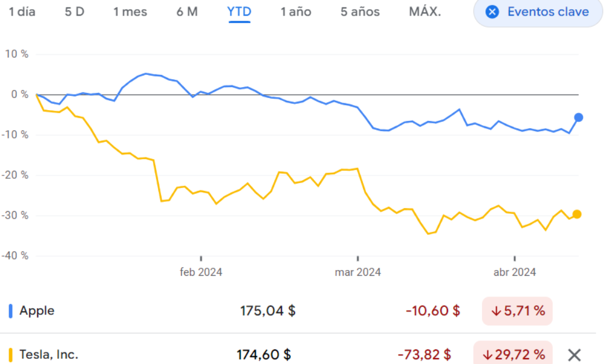
Task: Select the 1 día time range
Action: (x=22, y=12)
